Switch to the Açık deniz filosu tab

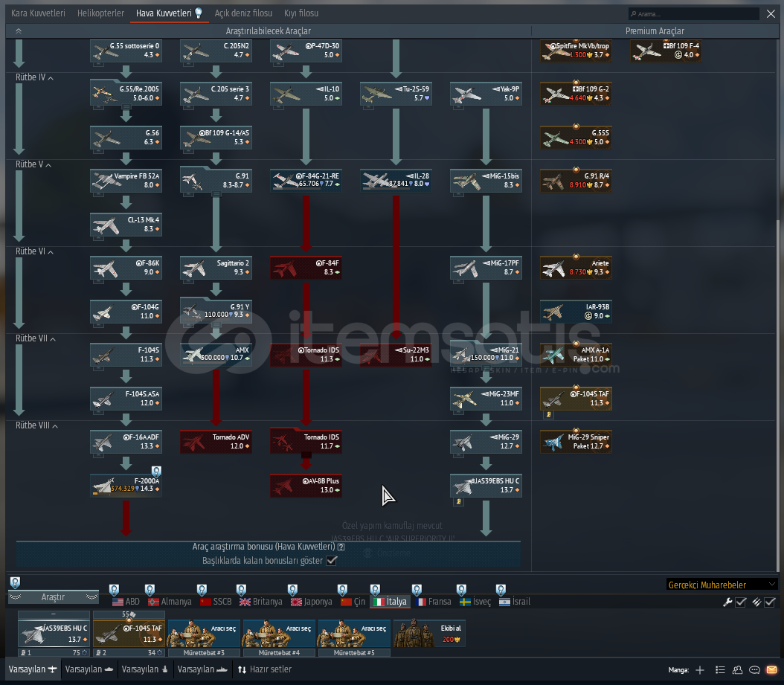click(243, 13)
